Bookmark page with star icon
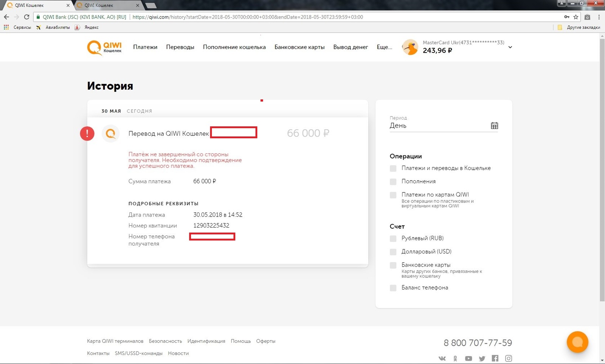The height and width of the screenshot is (364, 605). 576,17
